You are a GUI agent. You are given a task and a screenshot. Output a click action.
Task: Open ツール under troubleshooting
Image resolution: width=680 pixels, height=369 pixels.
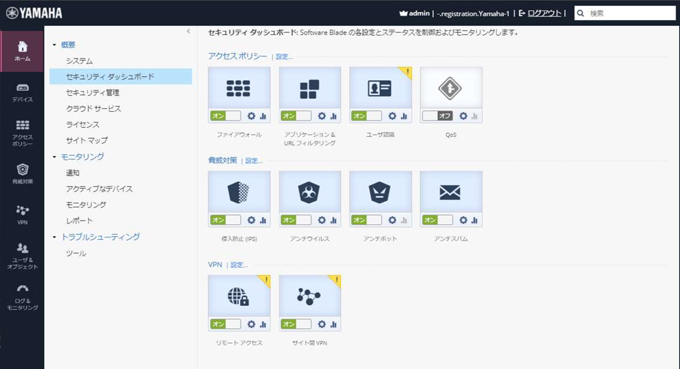pyautogui.click(x=76, y=253)
